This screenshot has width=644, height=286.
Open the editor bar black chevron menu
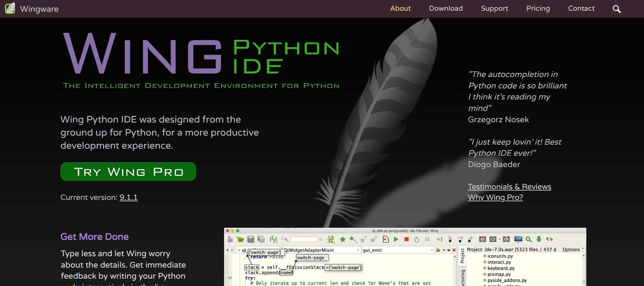click(x=449, y=250)
